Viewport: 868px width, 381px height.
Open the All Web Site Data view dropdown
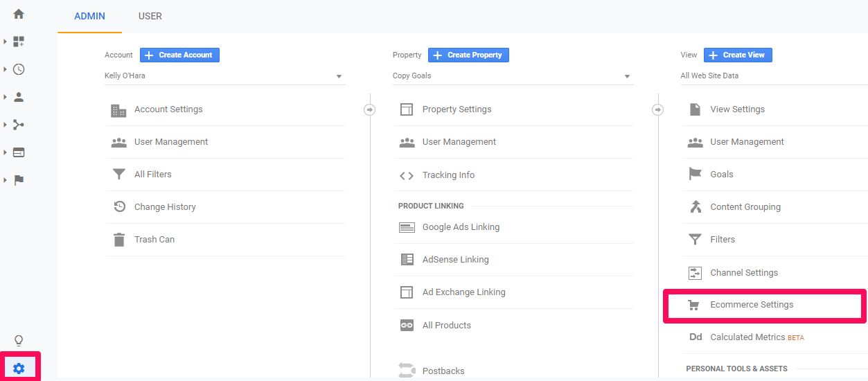(769, 76)
